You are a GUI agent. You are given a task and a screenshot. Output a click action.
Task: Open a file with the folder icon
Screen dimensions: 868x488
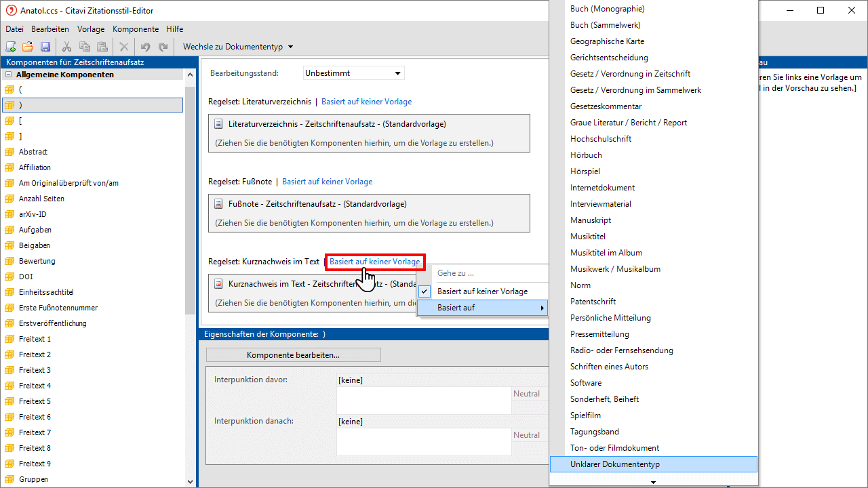[28, 47]
